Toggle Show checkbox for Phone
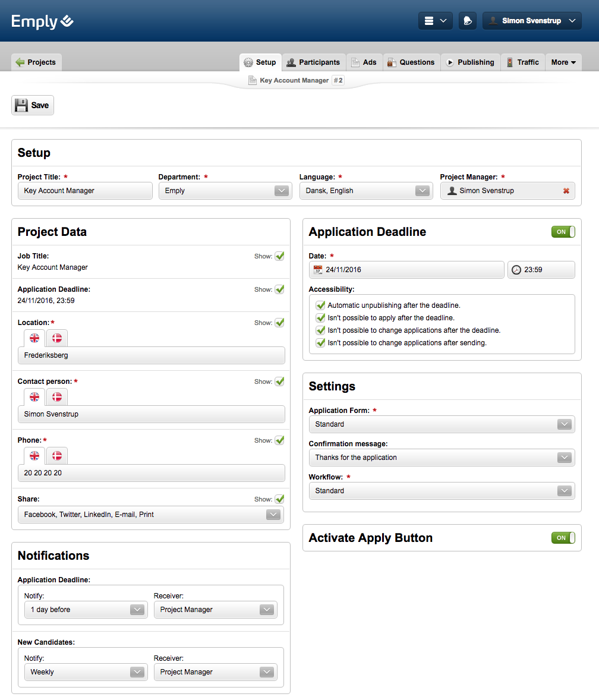The width and height of the screenshot is (599, 700). pyautogui.click(x=279, y=440)
